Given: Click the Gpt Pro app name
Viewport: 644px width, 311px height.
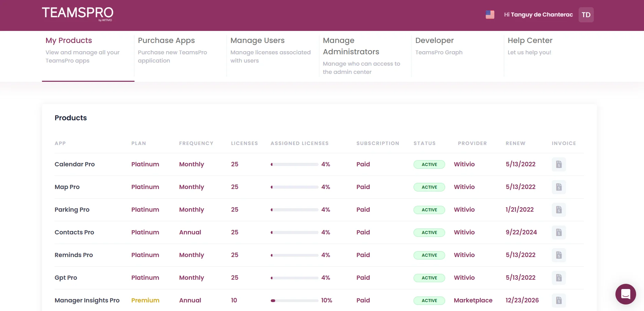Looking at the screenshot, I should 66,278.
